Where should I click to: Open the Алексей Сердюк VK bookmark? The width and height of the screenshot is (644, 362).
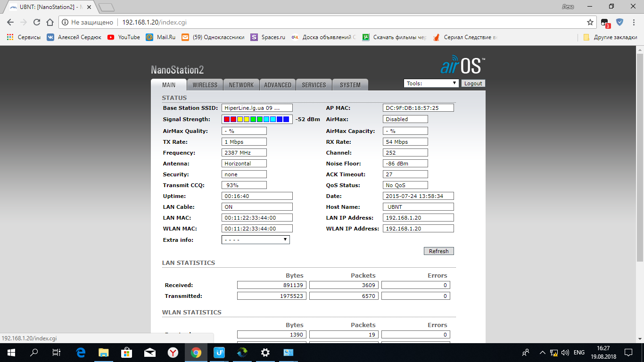[x=74, y=37]
